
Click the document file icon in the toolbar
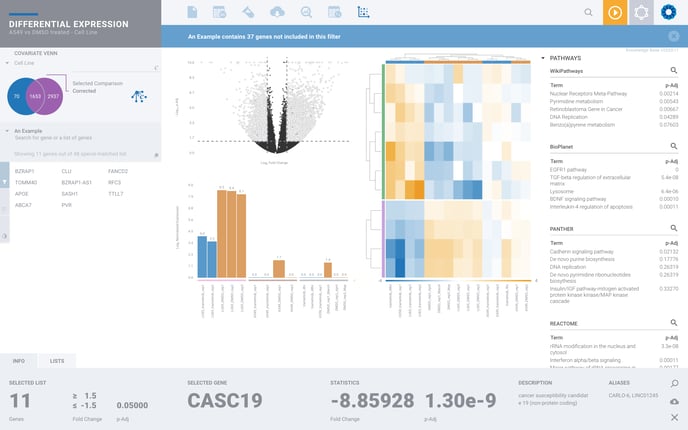192,12
